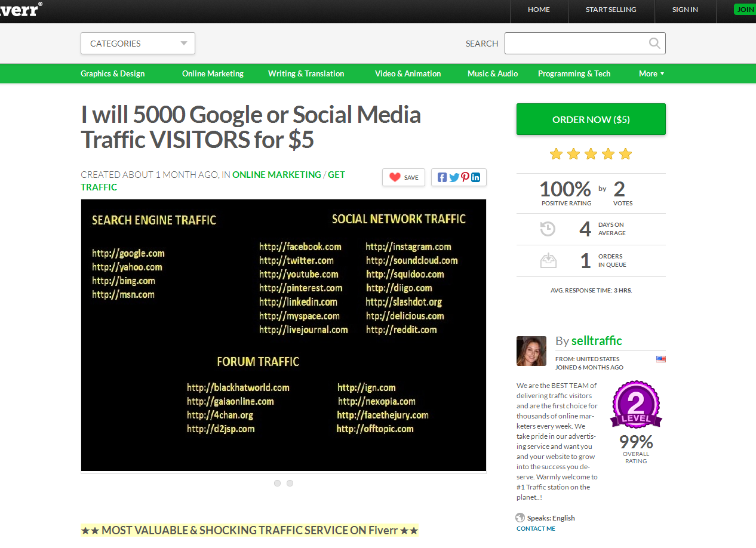Click Order Now ($5) button
The image size is (756, 548).
[x=591, y=119]
